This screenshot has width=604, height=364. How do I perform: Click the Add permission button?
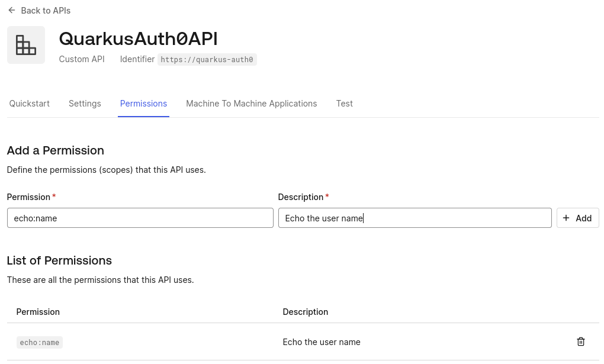(577, 218)
